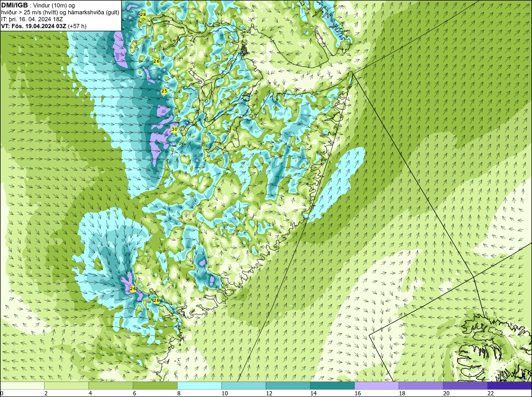Click the scale number 2
The width and height of the screenshot is (532, 397).
(x=45, y=393)
